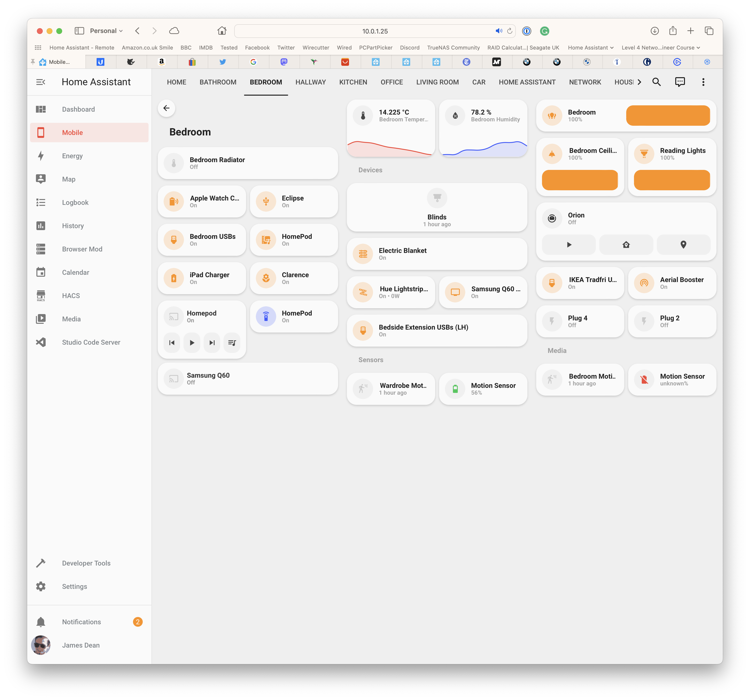Switch to the LIVING ROOM tab
This screenshot has height=700, width=750.
click(438, 82)
